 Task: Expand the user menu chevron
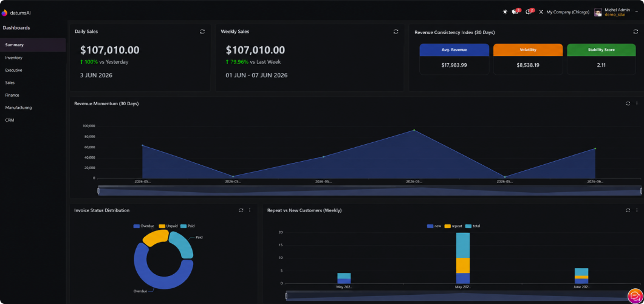637,12
